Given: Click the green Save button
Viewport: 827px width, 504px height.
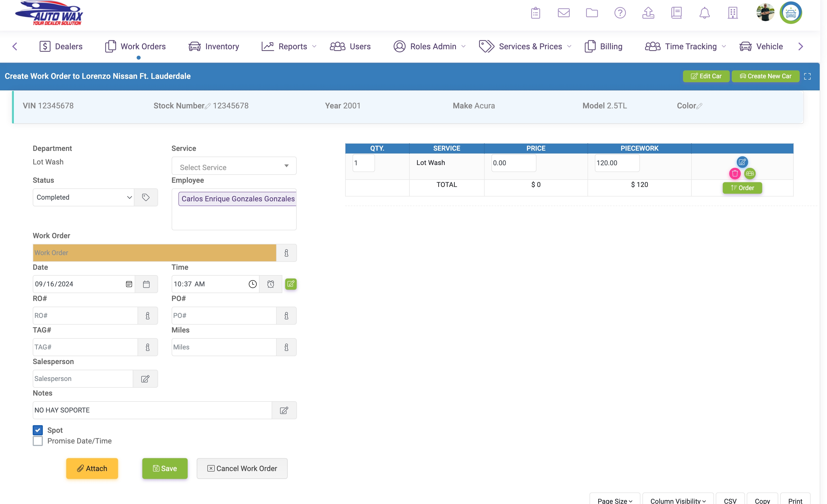Looking at the screenshot, I should tap(165, 468).
